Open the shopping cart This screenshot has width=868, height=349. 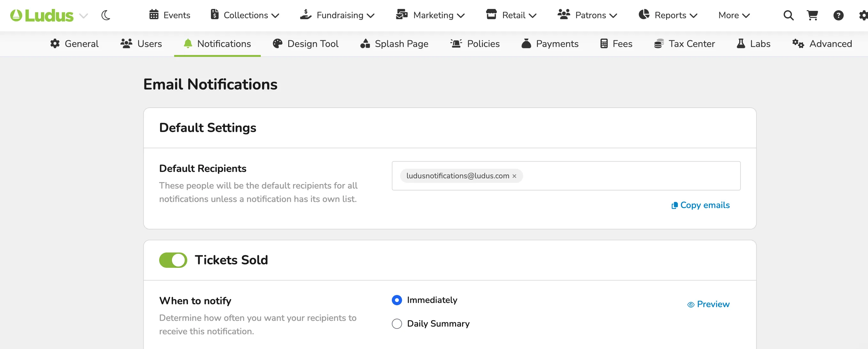click(x=812, y=15)
